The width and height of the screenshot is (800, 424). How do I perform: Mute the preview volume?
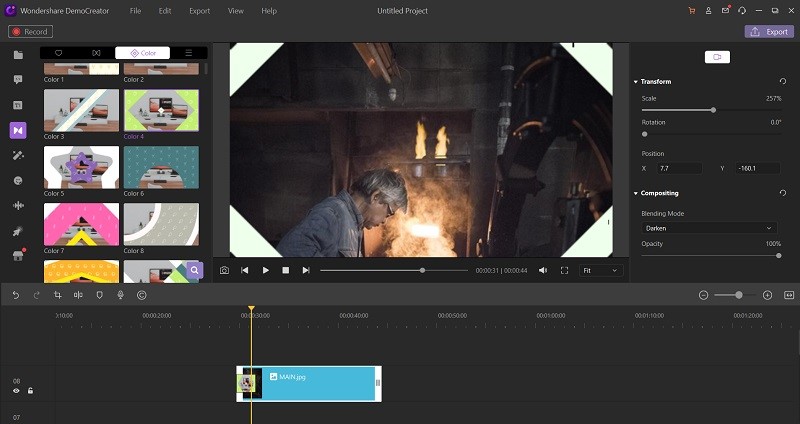(543, 270)
